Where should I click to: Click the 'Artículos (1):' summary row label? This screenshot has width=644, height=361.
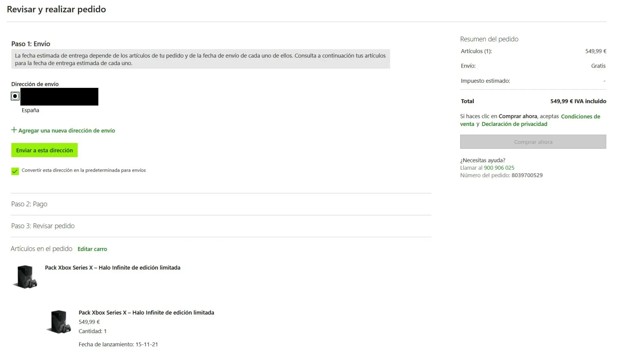pos(476,51)
